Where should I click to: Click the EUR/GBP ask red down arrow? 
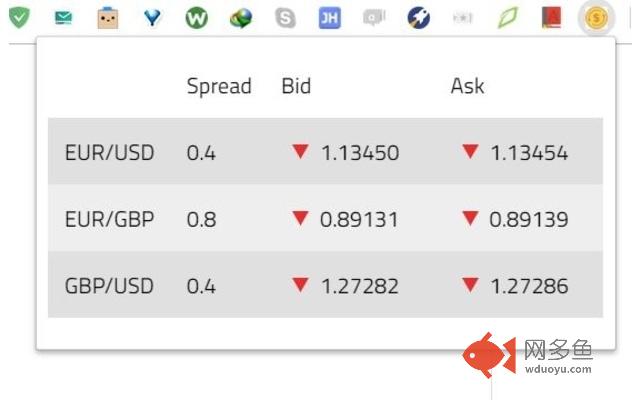[x=470, y=218]
